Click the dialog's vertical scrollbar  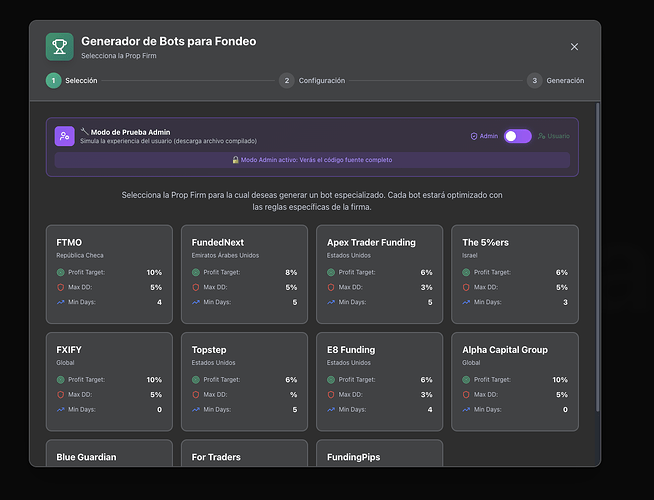[x=598, y=250]
